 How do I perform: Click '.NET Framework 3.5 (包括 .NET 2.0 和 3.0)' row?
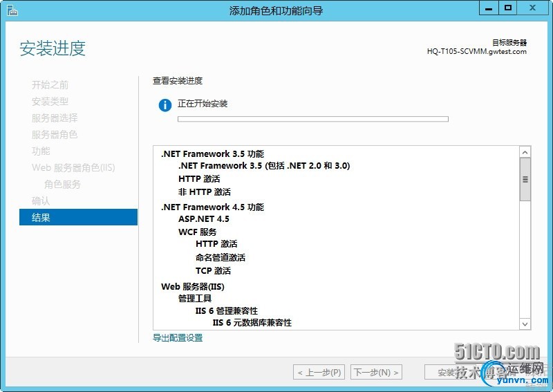click(264, 165)
